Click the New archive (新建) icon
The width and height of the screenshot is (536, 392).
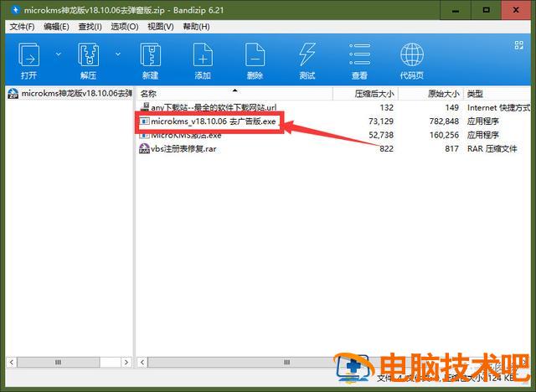tap(151, 54)
